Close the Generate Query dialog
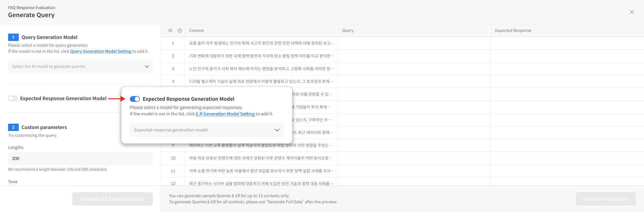Screen dimensions: 644x213 tap(632, 12)
